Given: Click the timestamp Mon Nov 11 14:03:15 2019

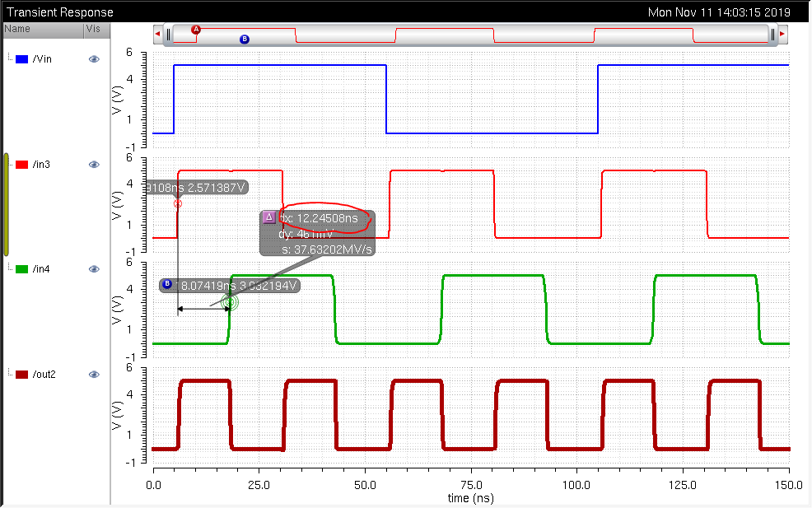Looking at the screenshot, I should coord(719,12).
